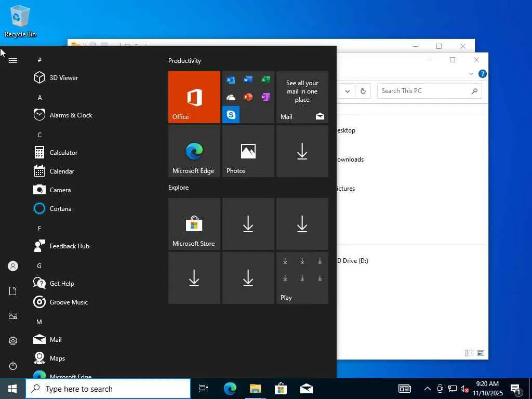Click the Power button in Start
The width and height of the screenshot is (532, 399).
point(13,366)
